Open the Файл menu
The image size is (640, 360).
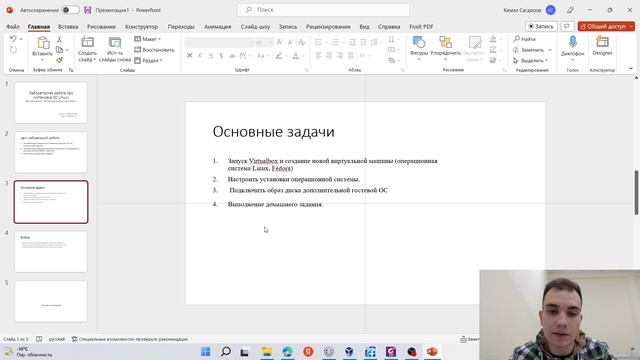click(13, 27)
